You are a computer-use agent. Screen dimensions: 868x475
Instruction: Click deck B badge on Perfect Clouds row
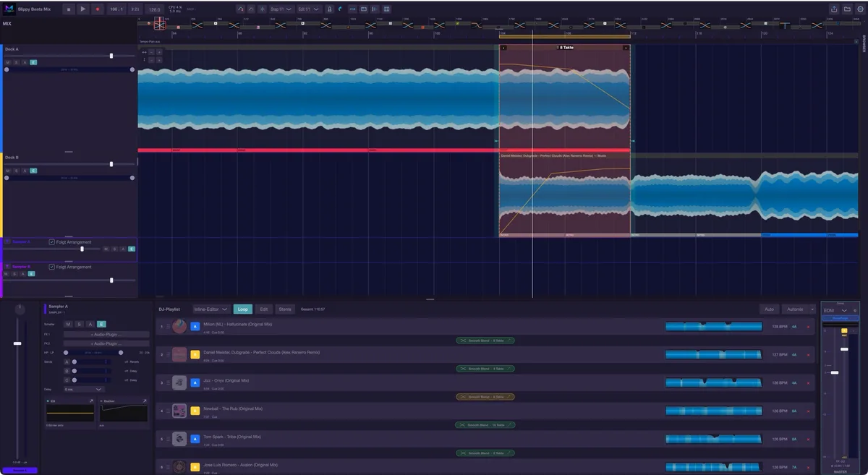tap(195, 355)
